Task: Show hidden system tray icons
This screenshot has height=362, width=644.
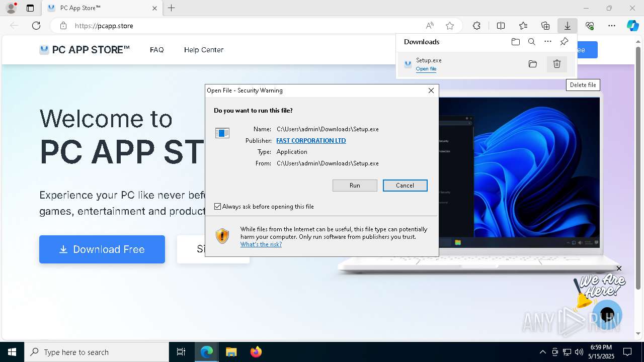Action: click(x=542, y=352)
